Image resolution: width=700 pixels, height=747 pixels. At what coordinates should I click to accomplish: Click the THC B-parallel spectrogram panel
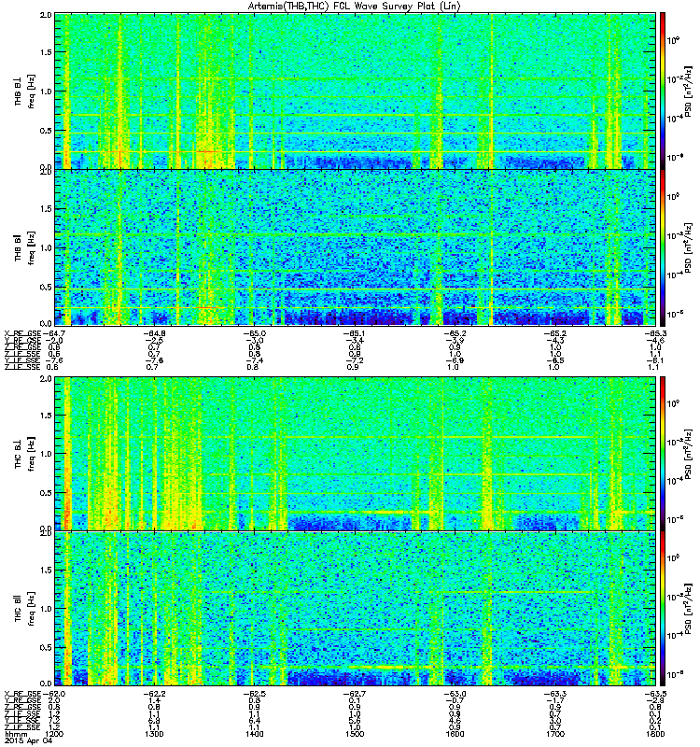[355, 609]
